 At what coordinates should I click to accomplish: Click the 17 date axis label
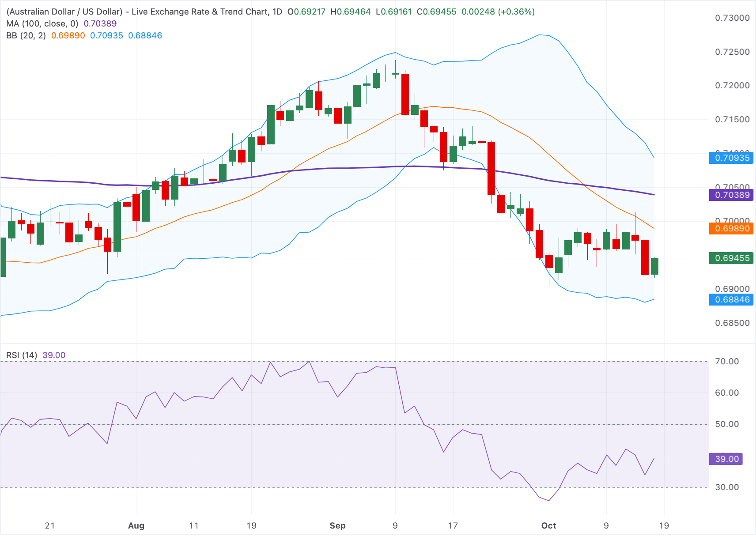[453, 525]
